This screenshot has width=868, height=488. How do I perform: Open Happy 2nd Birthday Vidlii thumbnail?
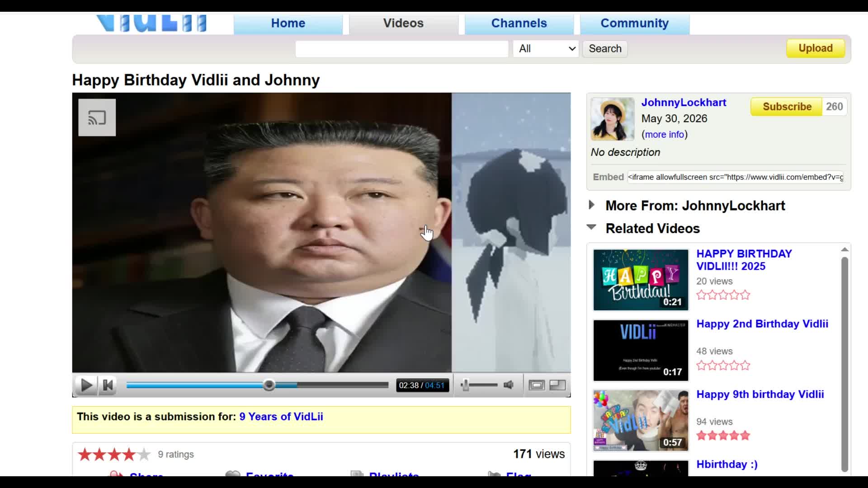pyautogui.click(x=641, y=350)
